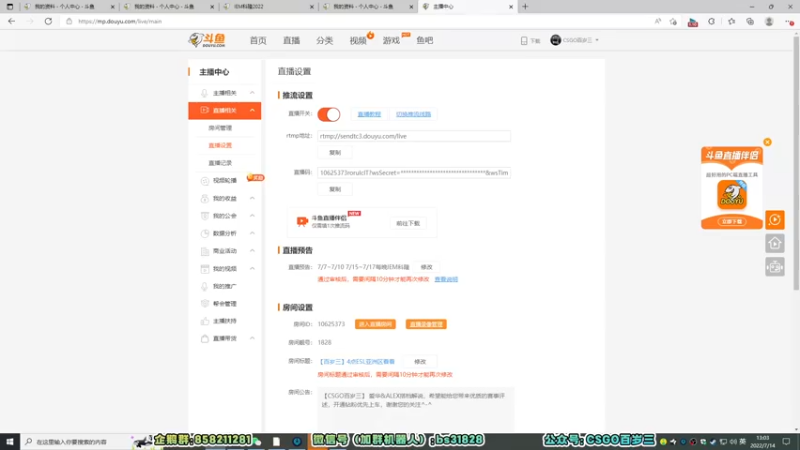Click the bottom gray floating icon at right
This screenshot has width=800, height=450.
(774, 267)
